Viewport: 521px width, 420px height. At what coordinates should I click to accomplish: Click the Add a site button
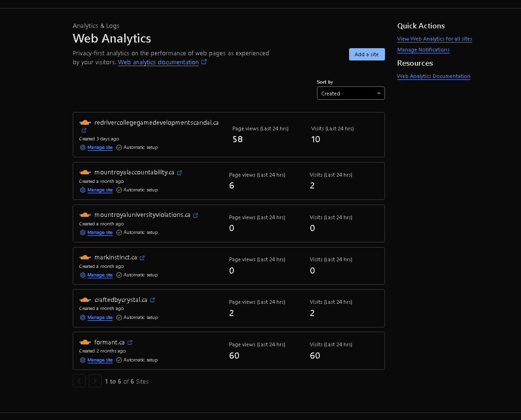pos(367,54)
